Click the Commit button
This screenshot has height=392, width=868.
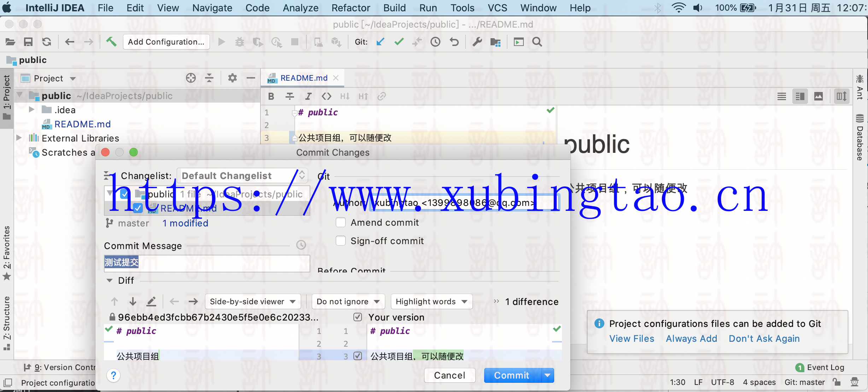point(512,375)
